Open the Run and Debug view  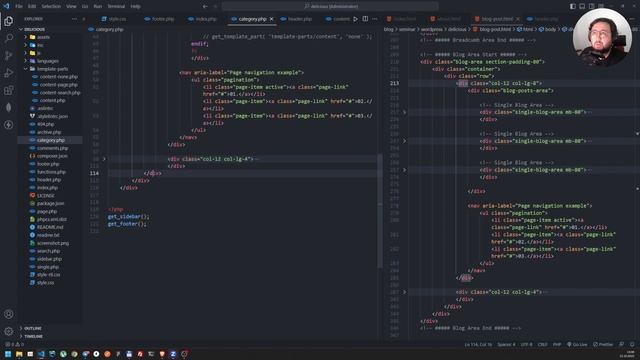8,73
